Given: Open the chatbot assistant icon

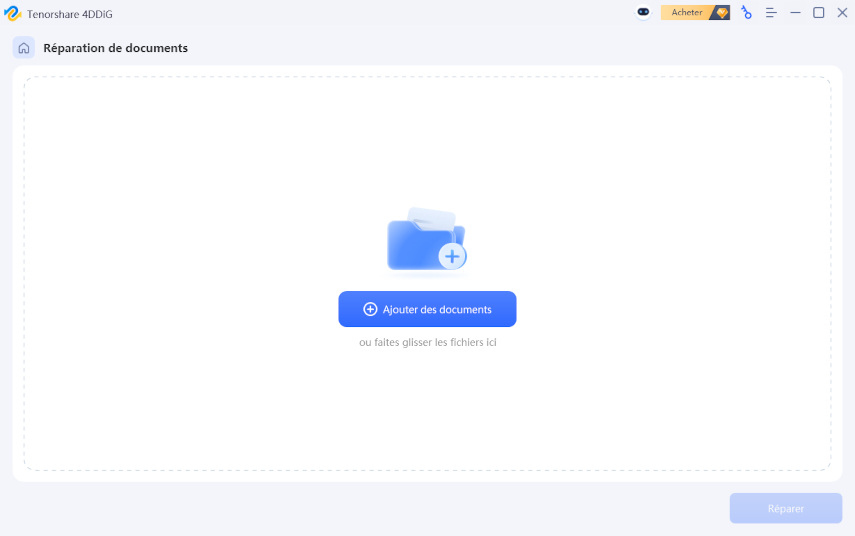Looking at the screenshot, I should [x=643, y=12].
